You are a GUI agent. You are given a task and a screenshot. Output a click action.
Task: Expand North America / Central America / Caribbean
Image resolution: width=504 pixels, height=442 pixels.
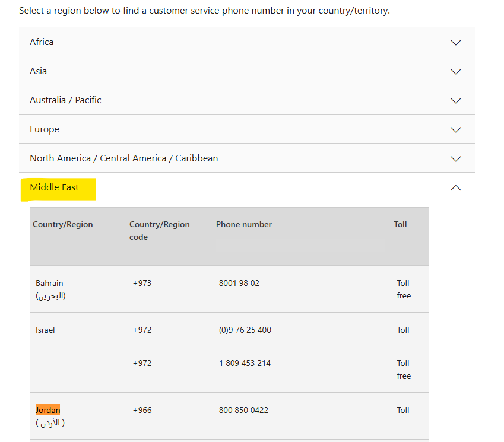pos(246,158)
